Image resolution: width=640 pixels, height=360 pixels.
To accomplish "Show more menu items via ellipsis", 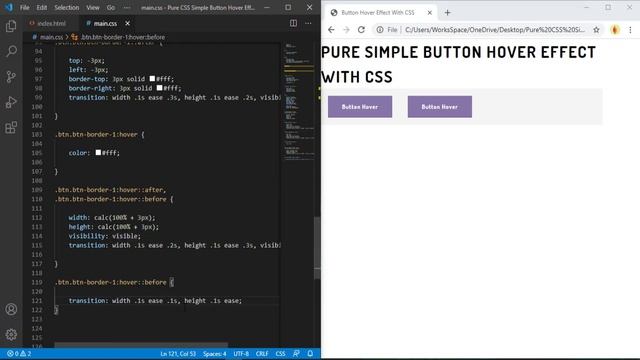I will pos(127,7).
